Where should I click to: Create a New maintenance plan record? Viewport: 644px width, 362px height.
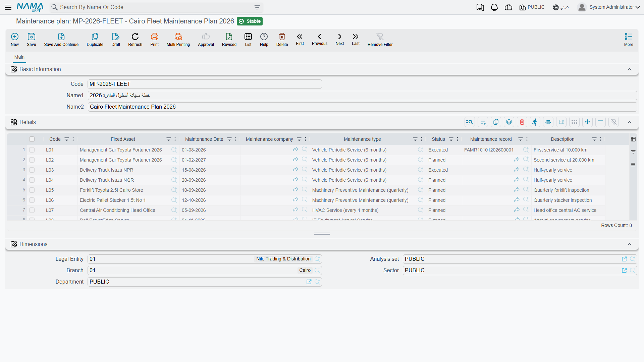pyautogui.click(x=15, y=40)
